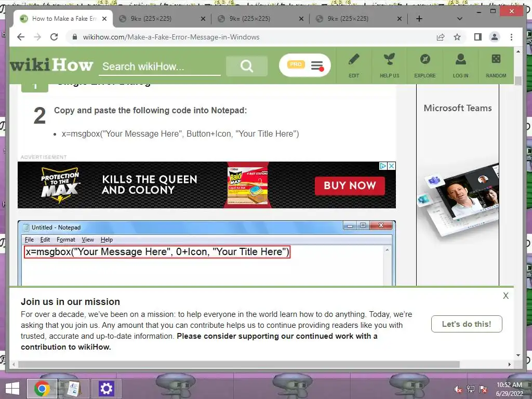Click the taskbar clock 10:52 AM
Image resolution: width=532 pixels, height=399 pixels.
[x=509, y=385]
